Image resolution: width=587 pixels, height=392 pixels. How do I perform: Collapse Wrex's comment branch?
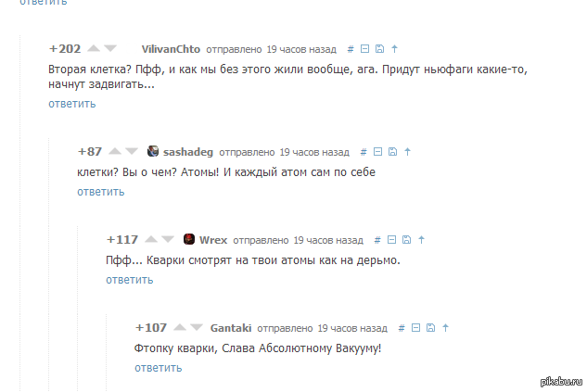pos(391,239)
